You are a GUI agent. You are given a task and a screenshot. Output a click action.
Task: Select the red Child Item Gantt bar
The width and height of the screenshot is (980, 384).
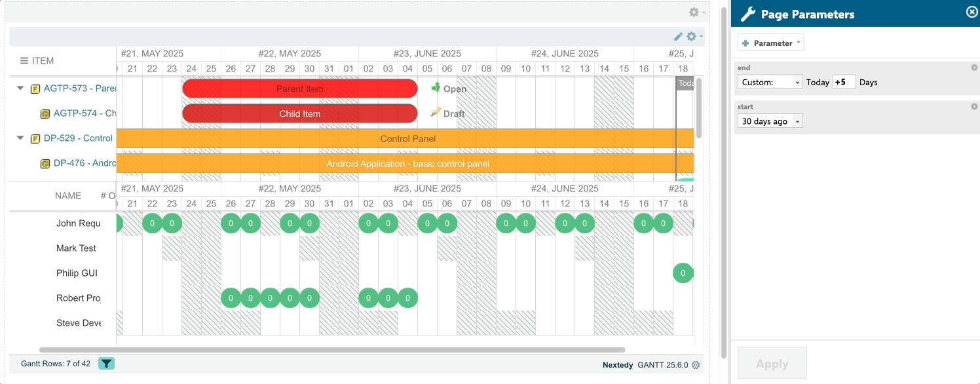[300, 113]
